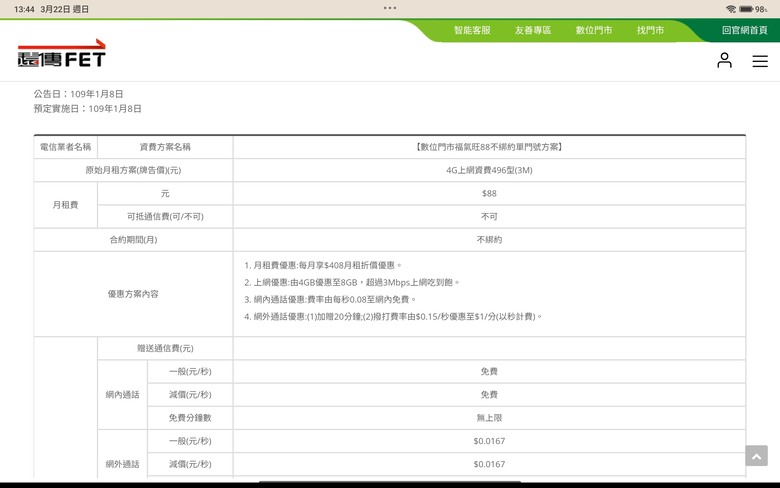Click item 2 上網優惠 line
Image resolution: width=780 pixels, height=488 pixels.
pyautogui.click(x=352, y=282)
